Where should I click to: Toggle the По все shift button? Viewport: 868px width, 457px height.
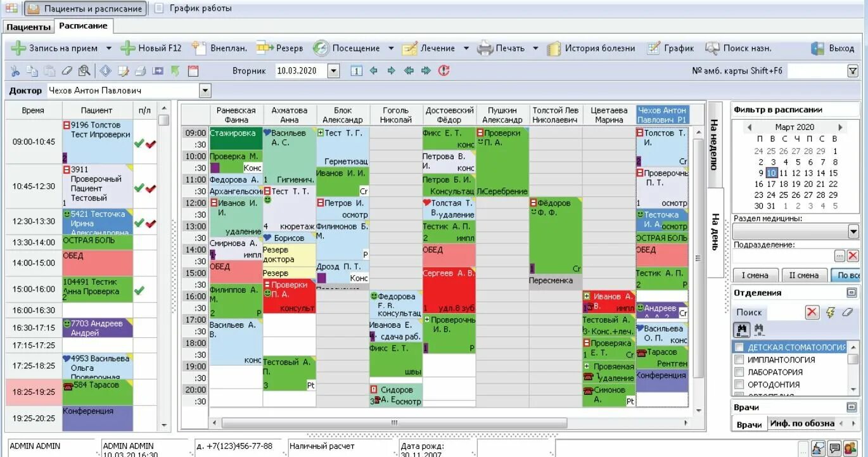click(845, 275)
